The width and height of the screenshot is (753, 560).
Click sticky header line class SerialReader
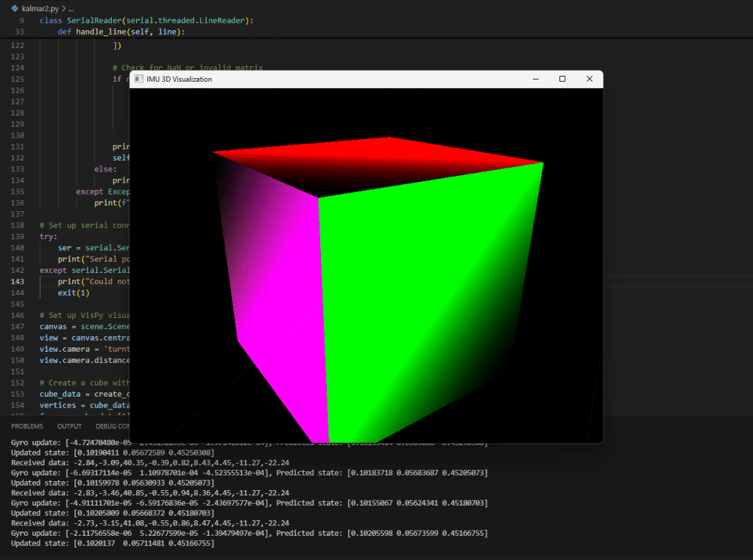coord(146,21)
